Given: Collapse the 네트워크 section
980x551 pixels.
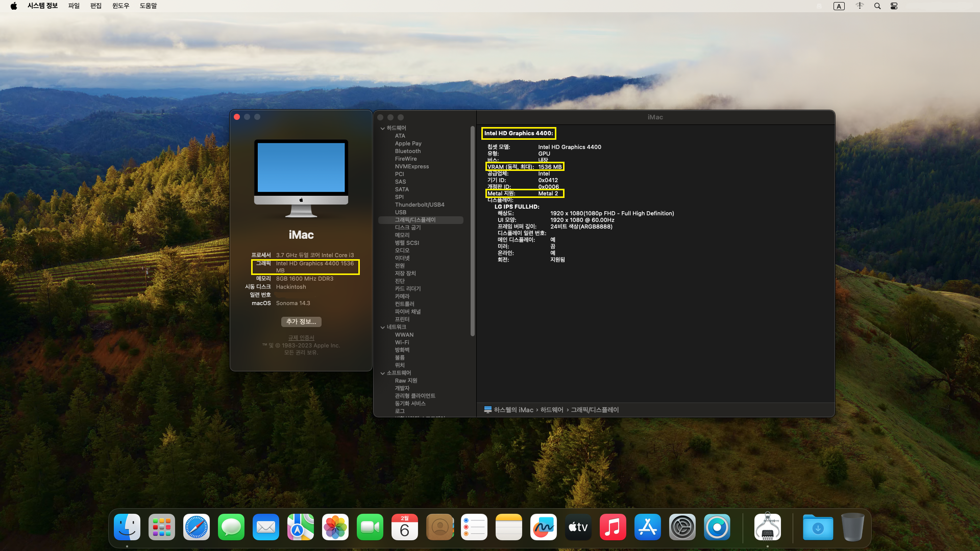Looking at the screenshot, I should [383, 328].
